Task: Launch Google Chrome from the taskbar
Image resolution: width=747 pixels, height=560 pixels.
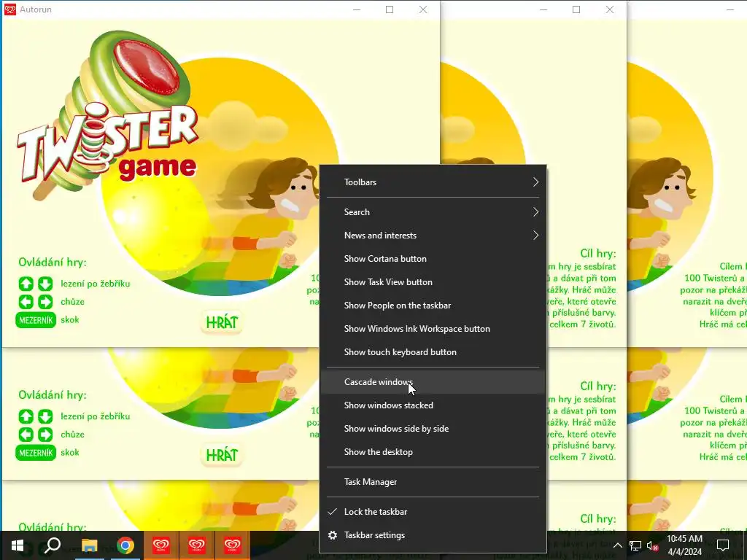Action: [x=125, y=545]
